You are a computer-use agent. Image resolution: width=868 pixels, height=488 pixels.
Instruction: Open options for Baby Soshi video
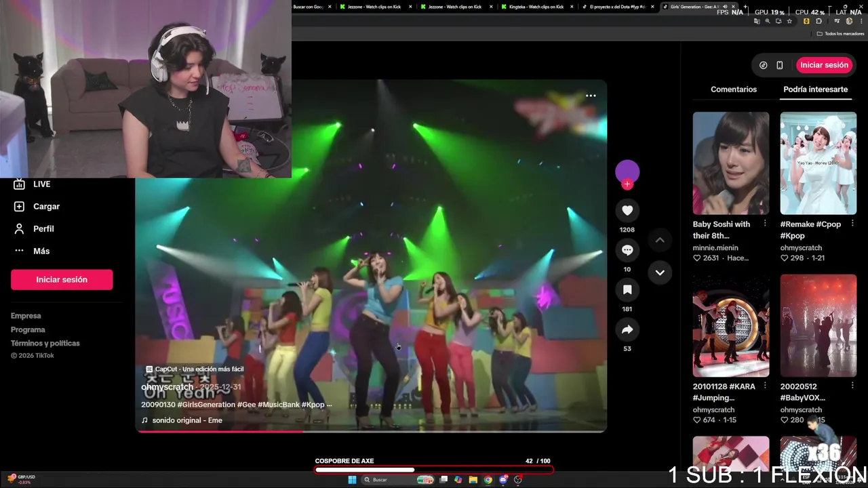click(765, 224)
